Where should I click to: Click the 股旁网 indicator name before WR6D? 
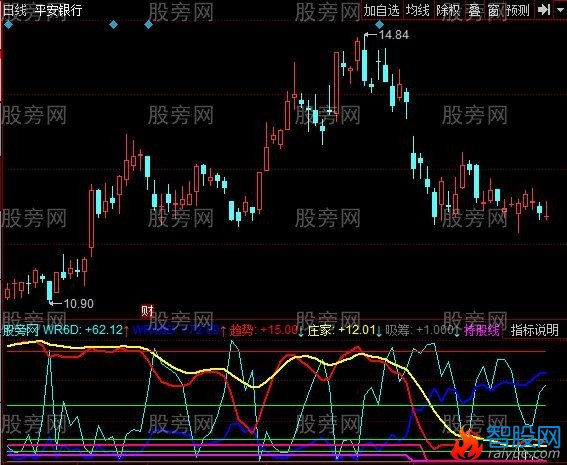20,330
